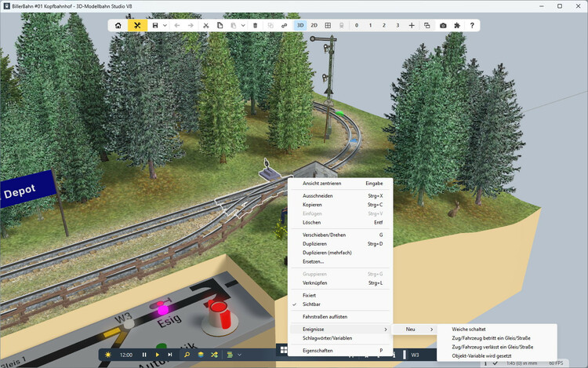Toggle the edit tools wrench icon
The height and width of the screenshot is (368, 588).
137,25
